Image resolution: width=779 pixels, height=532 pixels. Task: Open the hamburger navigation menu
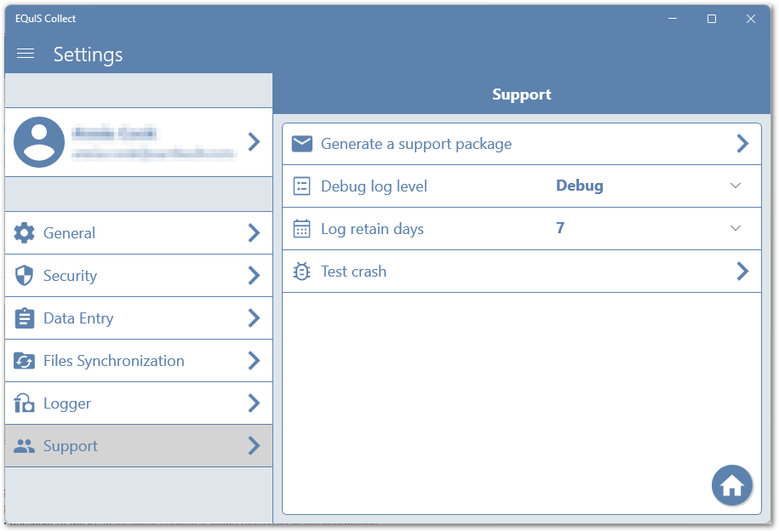[25, 53]
